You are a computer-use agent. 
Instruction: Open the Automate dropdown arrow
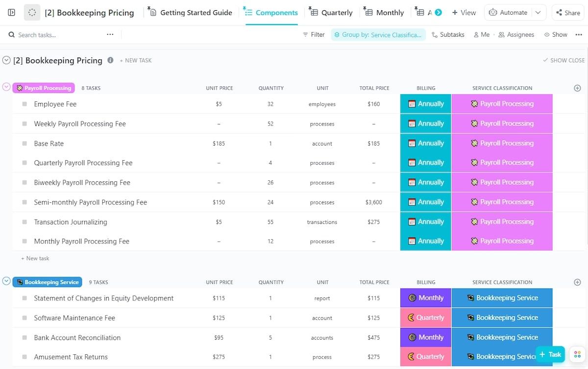tap(538, 13)
